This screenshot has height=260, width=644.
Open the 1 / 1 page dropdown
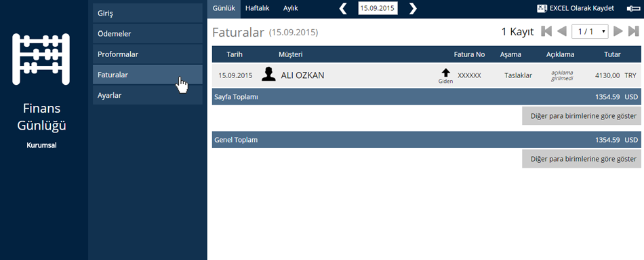(x=590, y=31)
